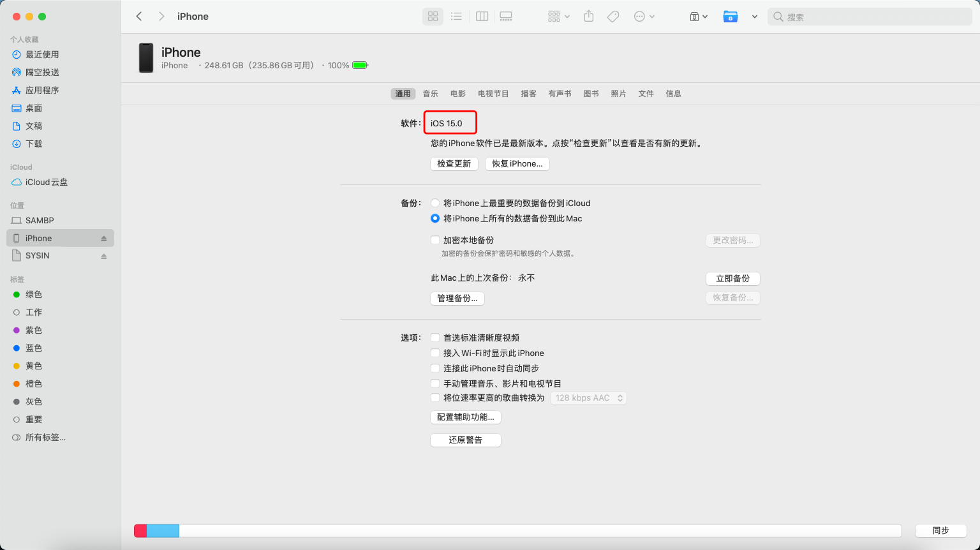The image size is (980, 550).
Task: Click Back Up Now (立即备份) button
Action: point(733,279)
